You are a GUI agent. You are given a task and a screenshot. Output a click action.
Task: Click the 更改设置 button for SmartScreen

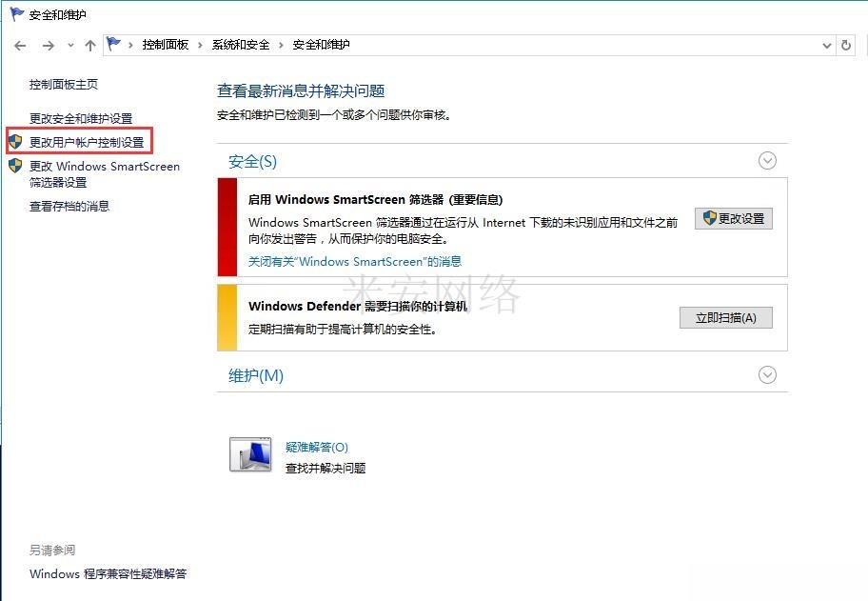point(734,218)
